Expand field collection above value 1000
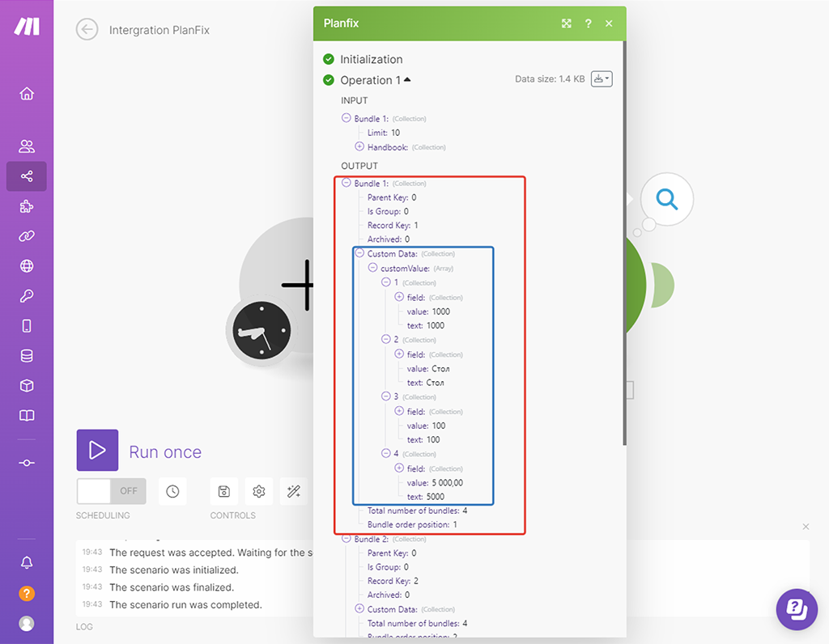The width and height of the screenshot is (829, 644). 399,297
